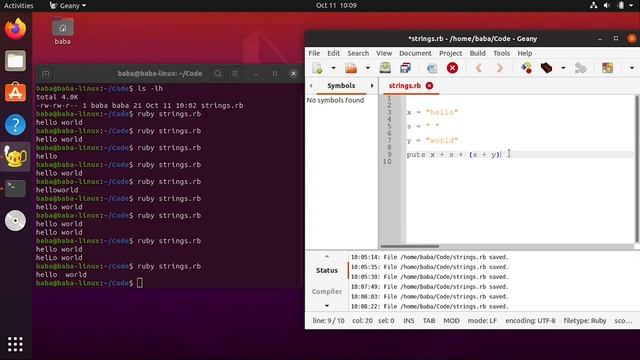Open the baba home folder on desktop
The image size is (640, 360).
click(x=62, y=31)
